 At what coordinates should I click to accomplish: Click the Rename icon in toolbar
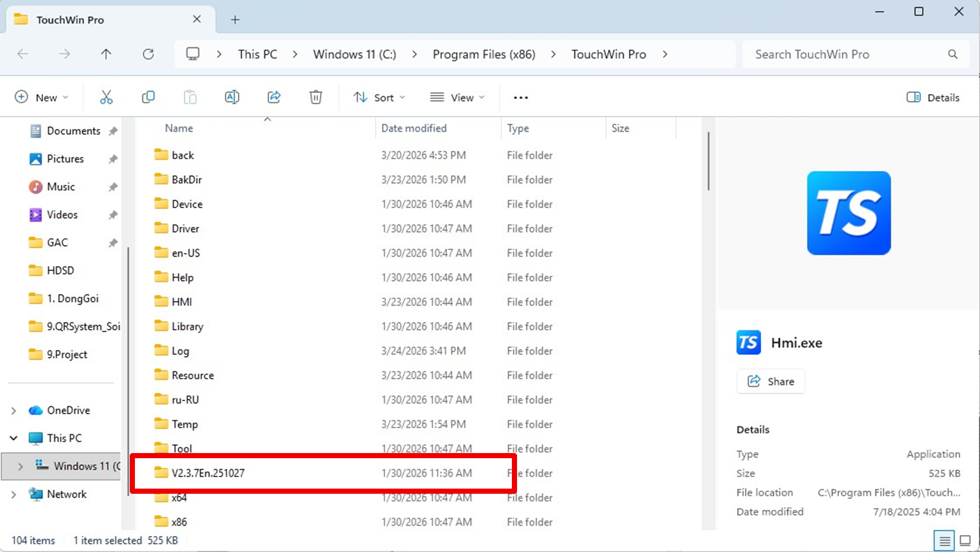pyautogui.click(x=232, y=97)
